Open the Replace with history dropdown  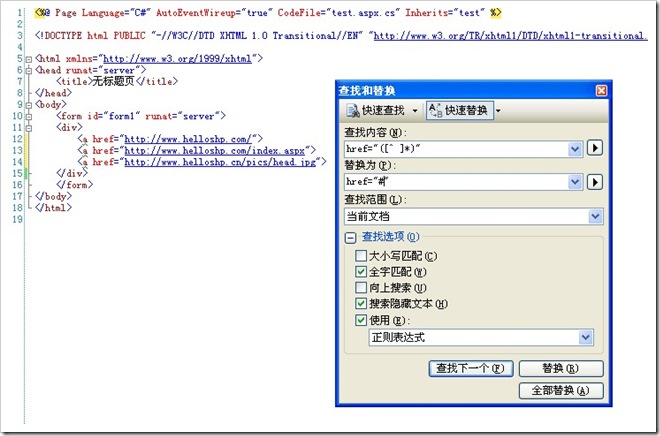coord(575,182)
